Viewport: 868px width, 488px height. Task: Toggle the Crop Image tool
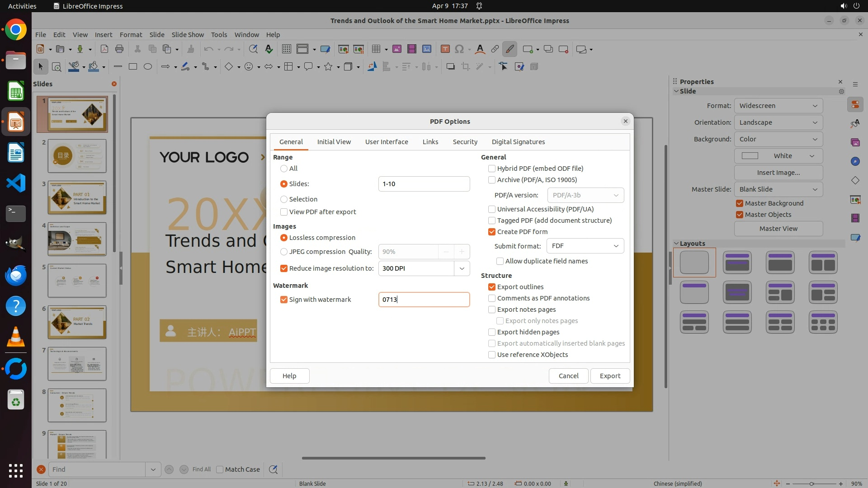(x=466, y=67)
